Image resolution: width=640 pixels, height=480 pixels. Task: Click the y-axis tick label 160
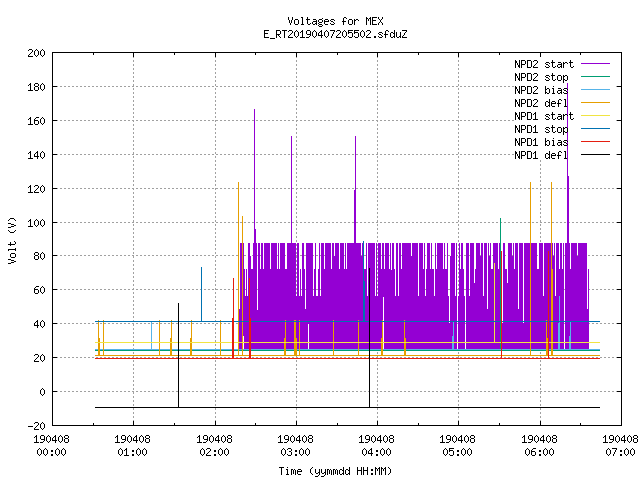36,121
